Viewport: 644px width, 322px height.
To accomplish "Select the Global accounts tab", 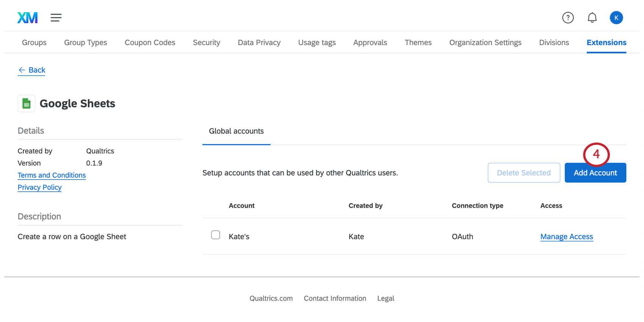I will coord(236,131).
